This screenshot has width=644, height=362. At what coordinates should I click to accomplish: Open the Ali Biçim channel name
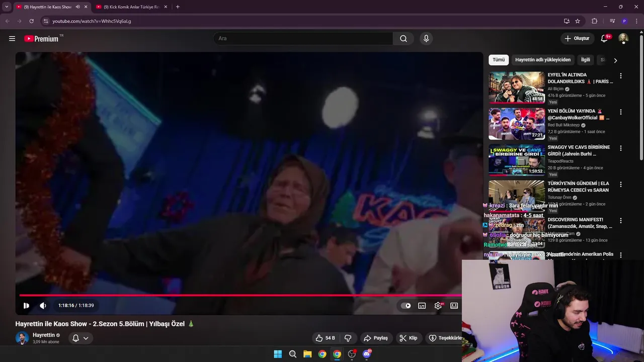pyautogui.click(x=555, y=89)
